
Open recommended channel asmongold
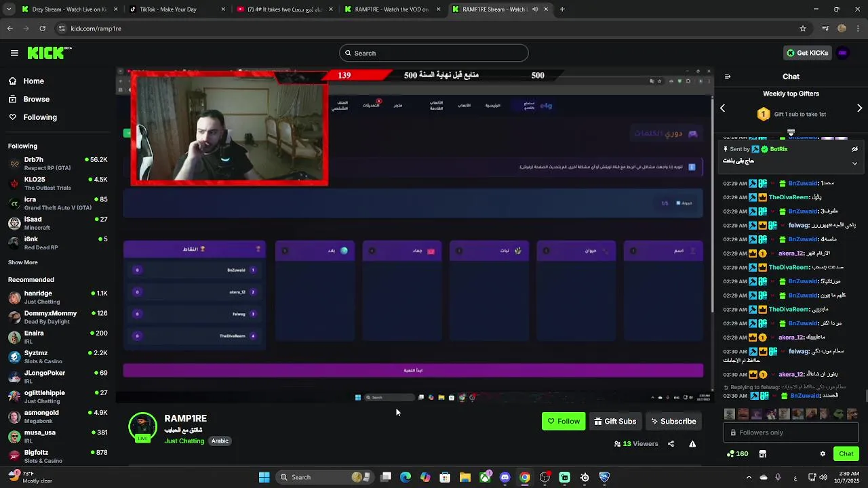coord(58,416)
